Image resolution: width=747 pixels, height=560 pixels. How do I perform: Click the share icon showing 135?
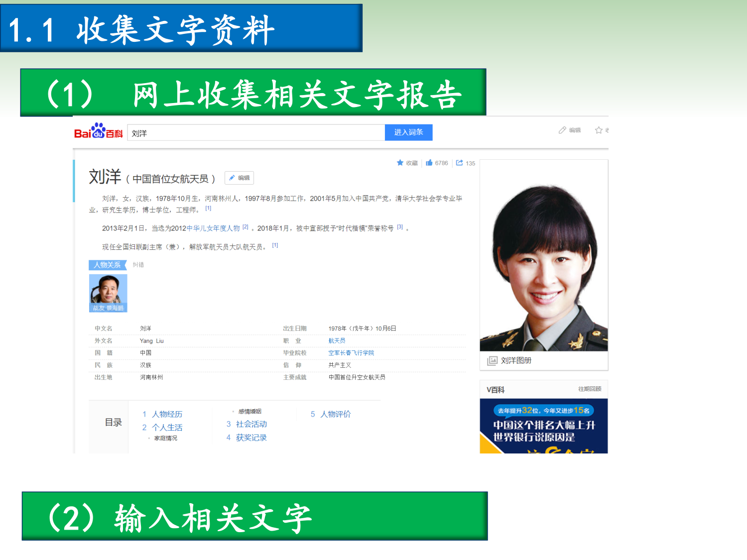click(x=460, y=163)
